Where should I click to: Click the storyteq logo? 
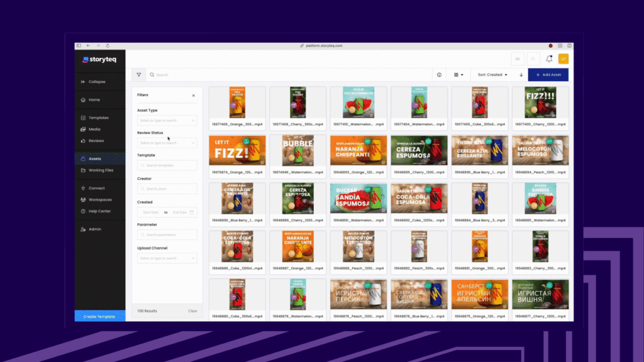(99, 60)
